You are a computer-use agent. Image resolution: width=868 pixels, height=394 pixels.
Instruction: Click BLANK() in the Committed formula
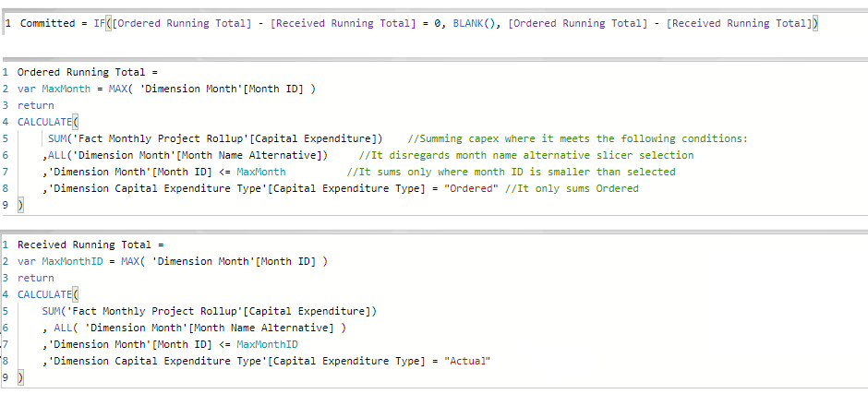[x=474, y=23]
